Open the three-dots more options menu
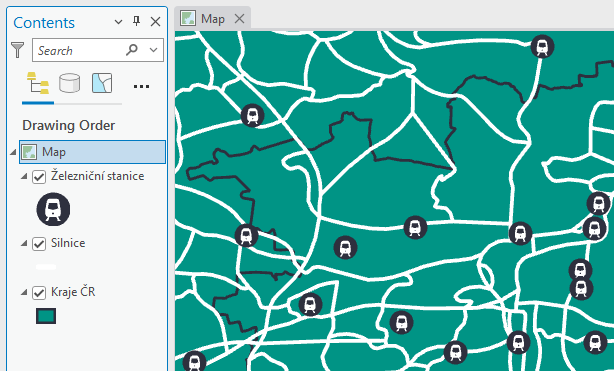 tap(141, 87)
